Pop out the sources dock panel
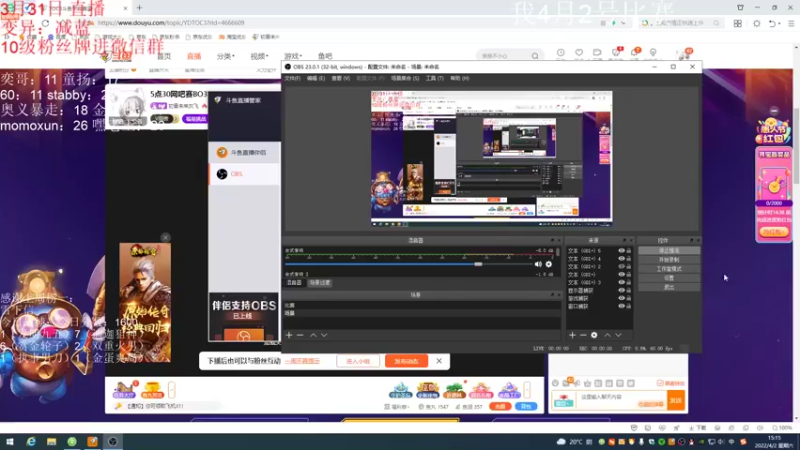 pyautogui.click(x=624, y=240)
